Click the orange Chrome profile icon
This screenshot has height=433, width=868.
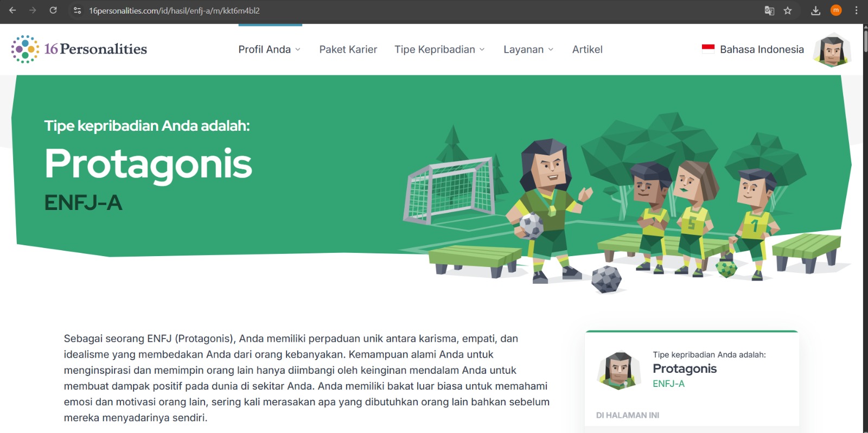coord(836,10)
